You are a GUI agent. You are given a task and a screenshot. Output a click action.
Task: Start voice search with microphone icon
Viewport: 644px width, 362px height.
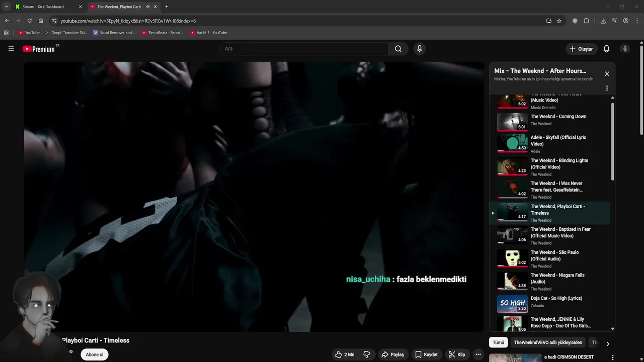pyautogui.click(x=419, y=49)
